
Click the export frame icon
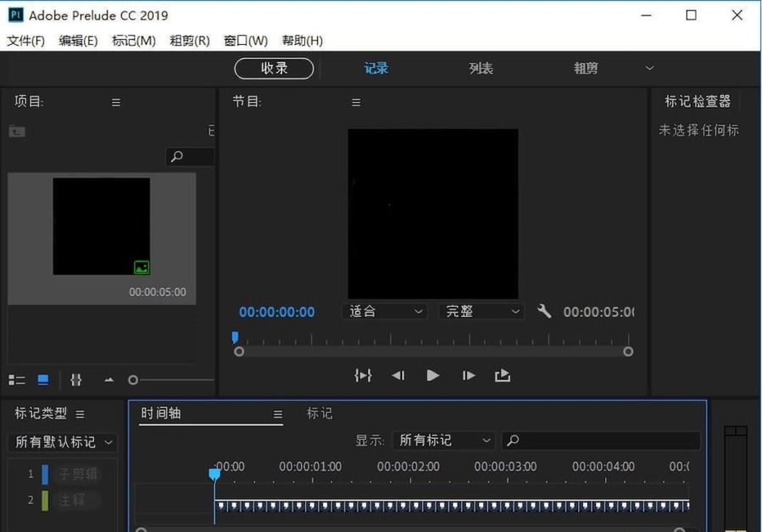pyautogui.click(x=503, y=375)
